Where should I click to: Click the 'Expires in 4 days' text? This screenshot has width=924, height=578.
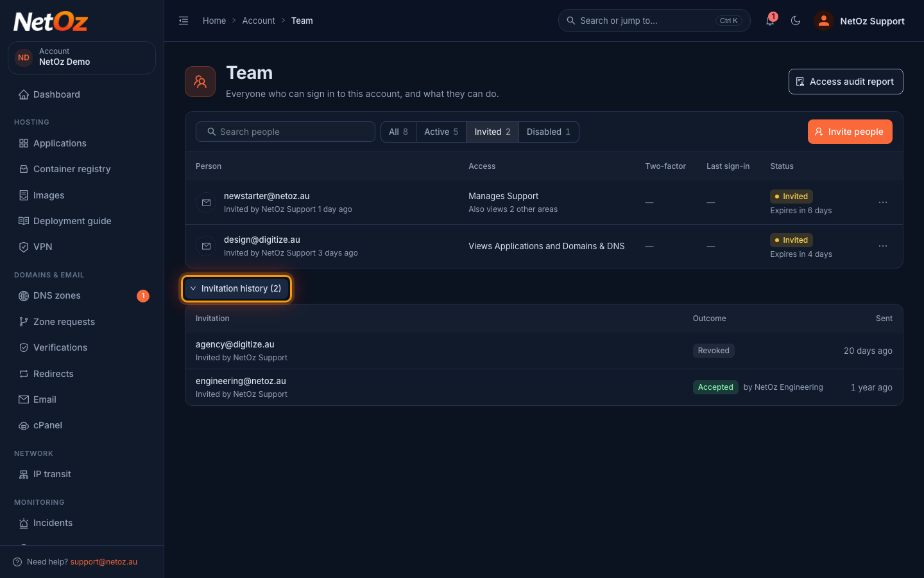coord(801,254)
